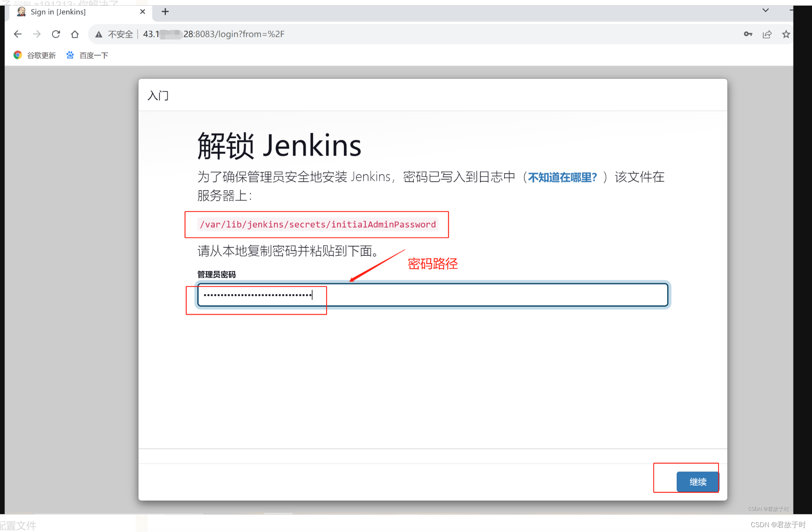812x532 pixels.
Task: Click the 不知道在哪里? help link
Action: (x=562, y=177)
